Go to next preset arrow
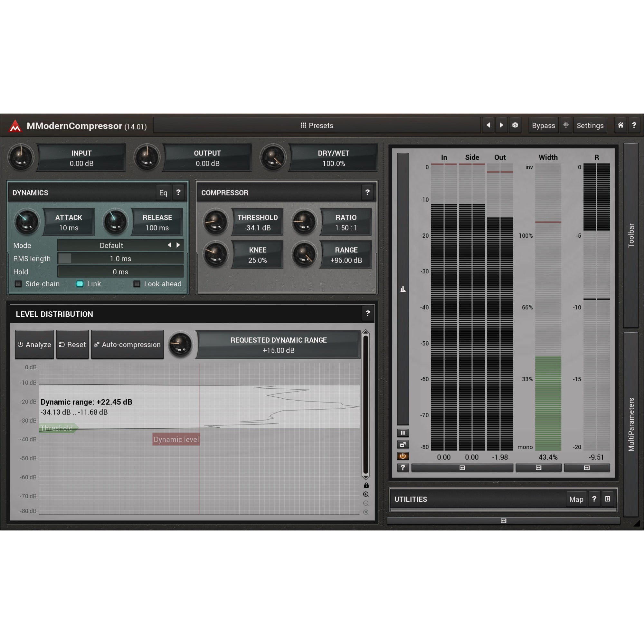 click(501, 125)
